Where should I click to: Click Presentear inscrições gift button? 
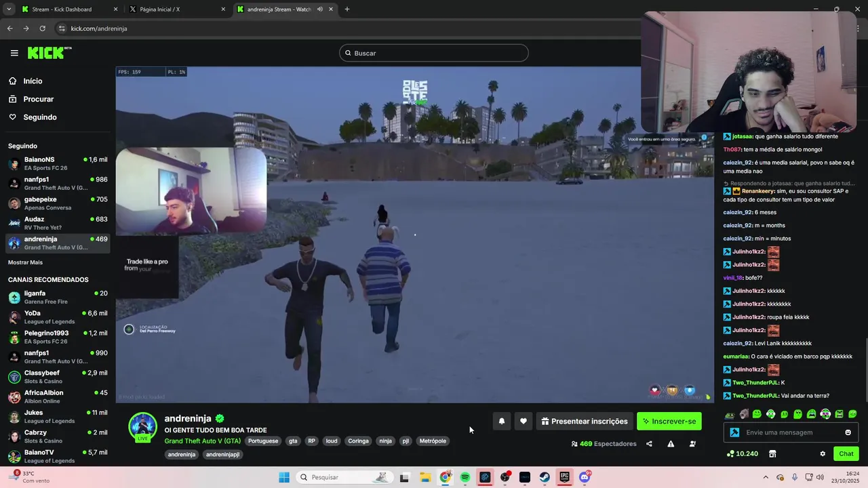coord(585,422)
